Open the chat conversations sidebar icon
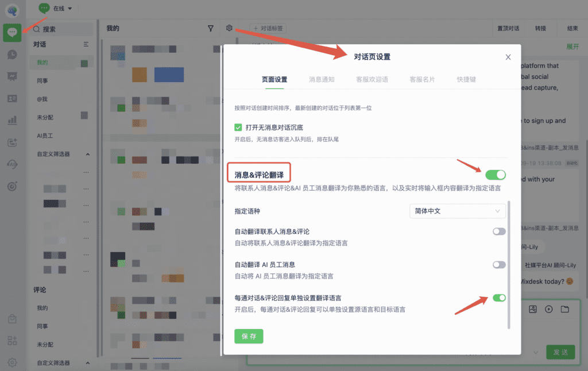Image resolution: width=588 pixels, height=371 pixels. 12,33
